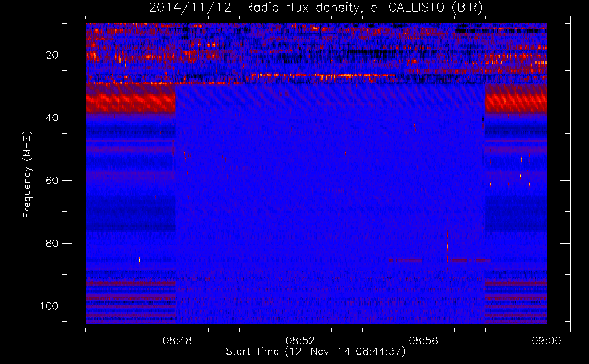Click the 'Frequency (MHZ)' axis label

tap(27, 175)
